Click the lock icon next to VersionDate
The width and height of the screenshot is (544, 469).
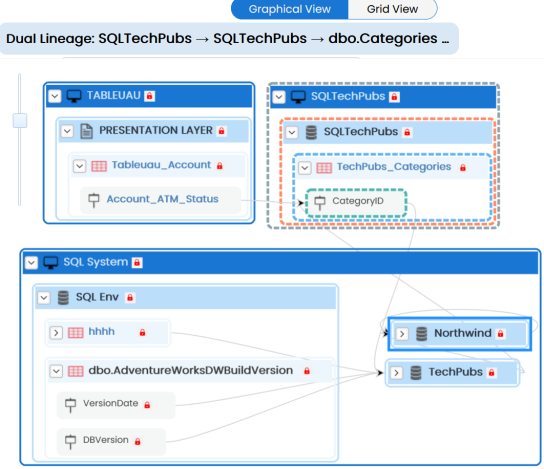point(147,404)
